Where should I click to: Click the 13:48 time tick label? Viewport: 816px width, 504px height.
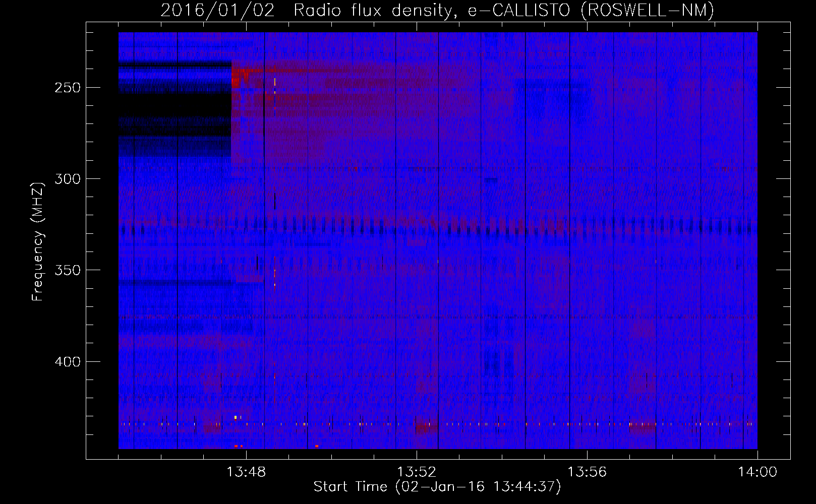[x=246, y=472]
